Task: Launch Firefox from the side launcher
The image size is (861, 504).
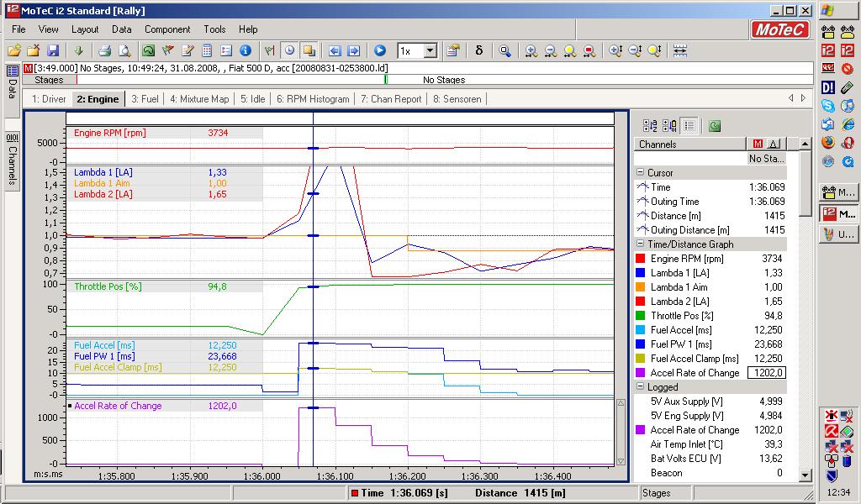Action: [x=828, y=142]
